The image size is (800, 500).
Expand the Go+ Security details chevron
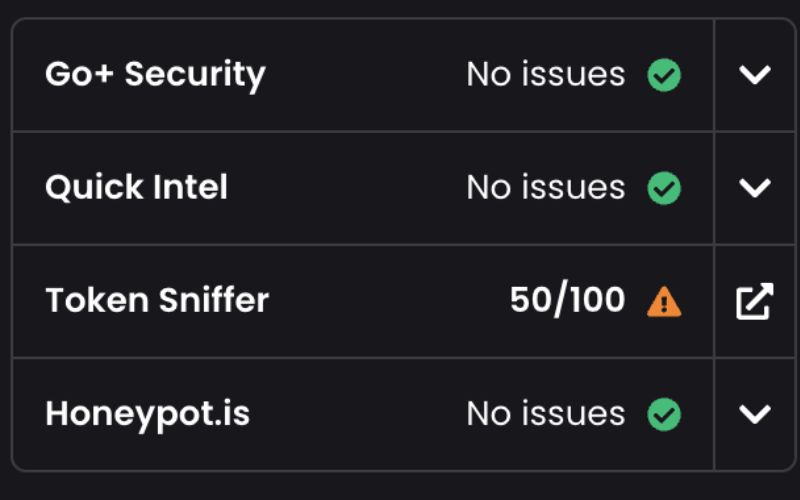(755, 75)
